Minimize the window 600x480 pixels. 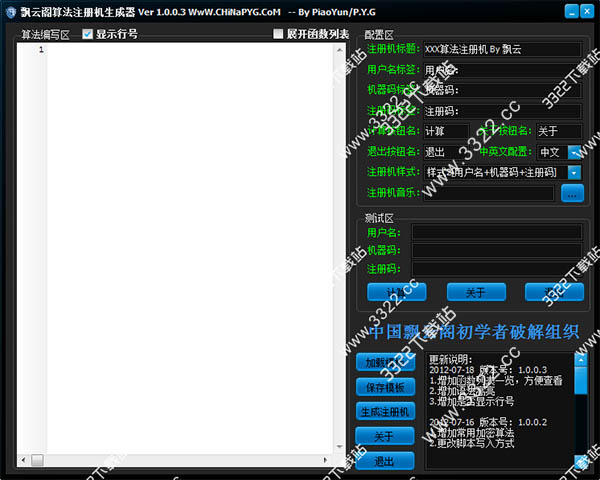(572, 12)
